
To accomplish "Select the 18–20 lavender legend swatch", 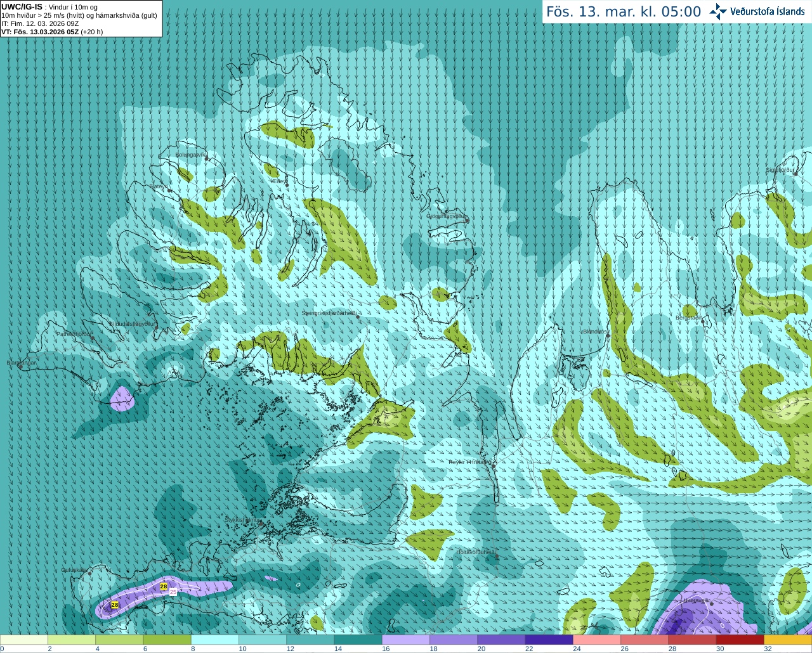I will [454, 640].
